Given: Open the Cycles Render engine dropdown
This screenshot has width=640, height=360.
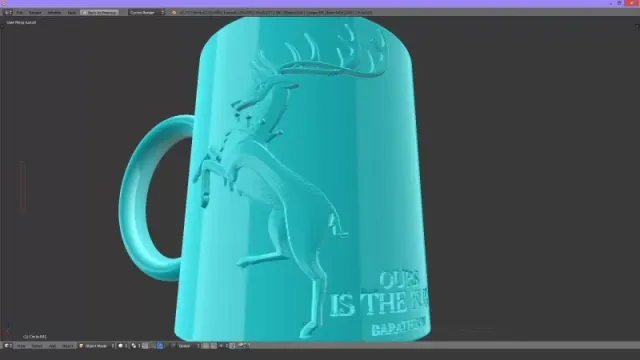Looking at the screenshot, I should [147, 13].
